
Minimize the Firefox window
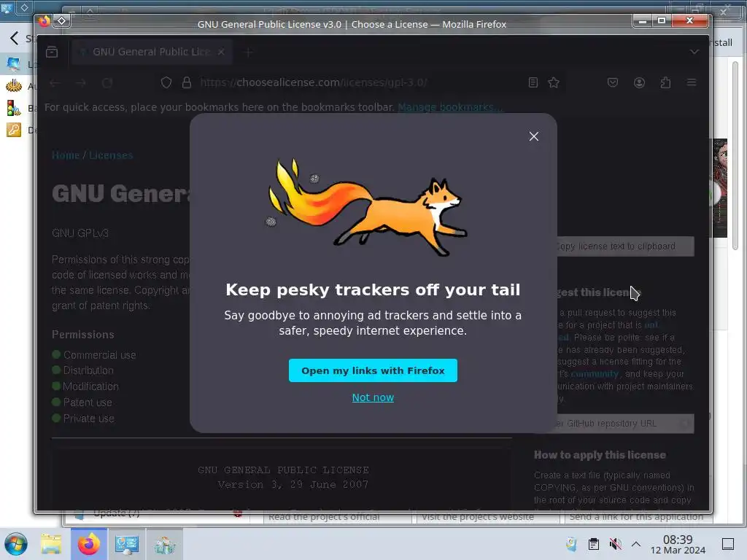643,20
